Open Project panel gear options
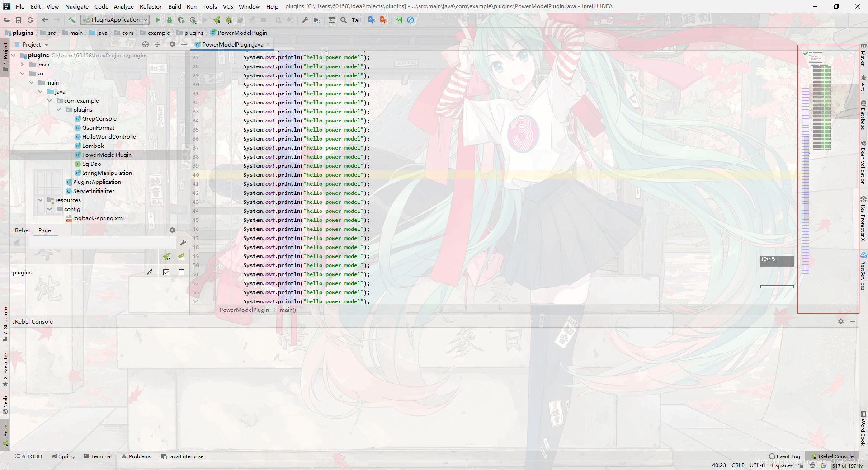 point(172,44)
